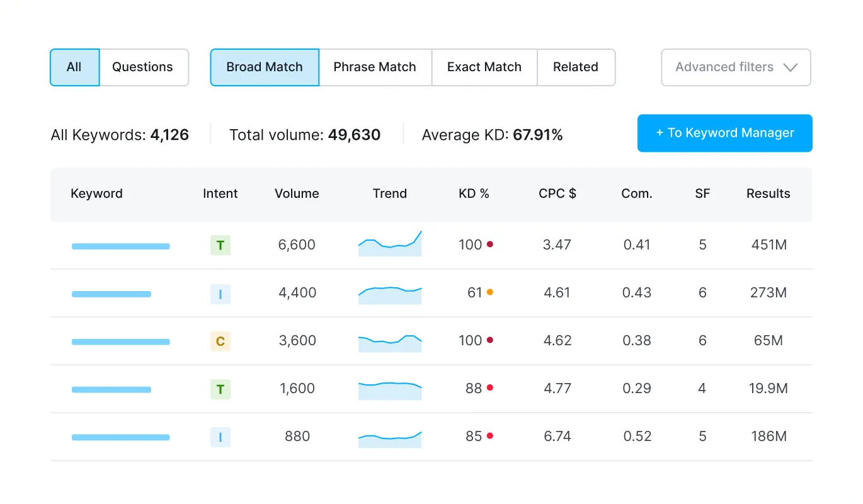
Task: Click the blue I intent badge in the 880 volume row
Action: coord(220,437)
